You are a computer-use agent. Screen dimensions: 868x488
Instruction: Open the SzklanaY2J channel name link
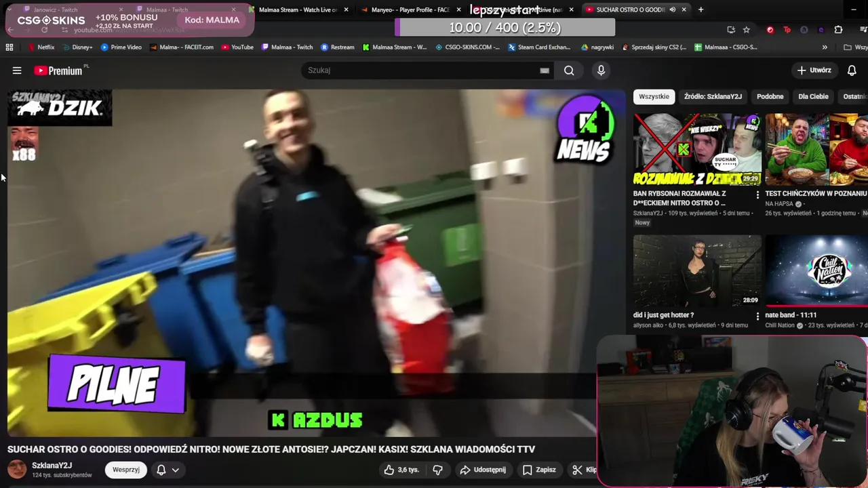[x=52, y=466]
